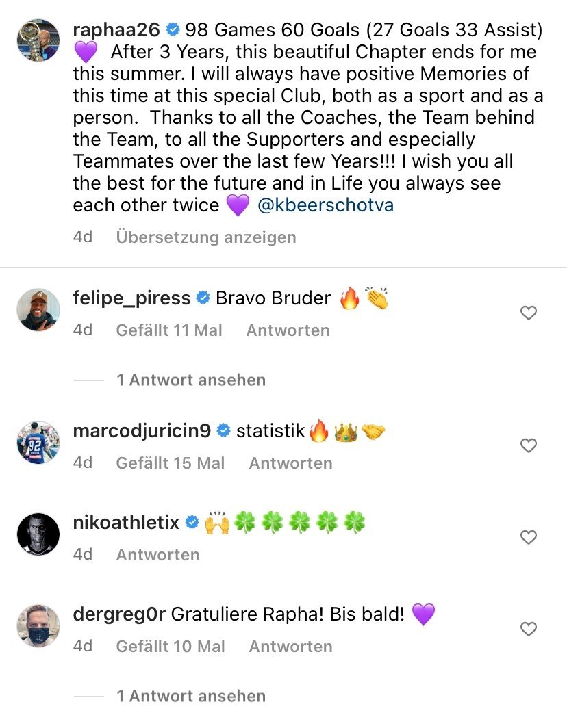Click the verified badge next to raphaa26
This screenshot has height=728, width=567.
pos(173,29)
